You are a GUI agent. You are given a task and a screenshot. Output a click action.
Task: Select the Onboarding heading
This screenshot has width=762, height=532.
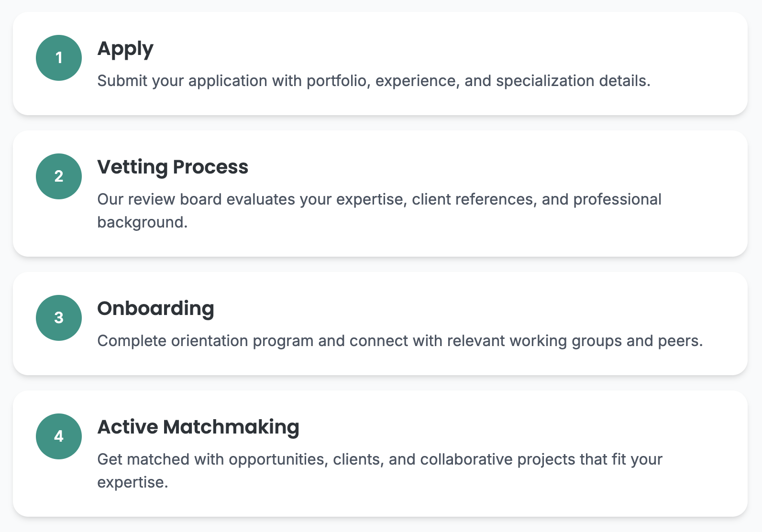(155, 309)
